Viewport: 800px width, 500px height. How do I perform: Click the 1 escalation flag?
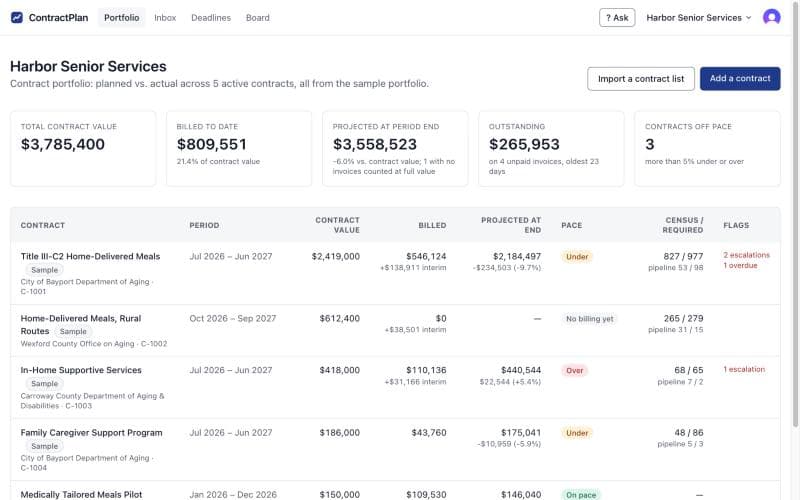(x=744, y=369)
